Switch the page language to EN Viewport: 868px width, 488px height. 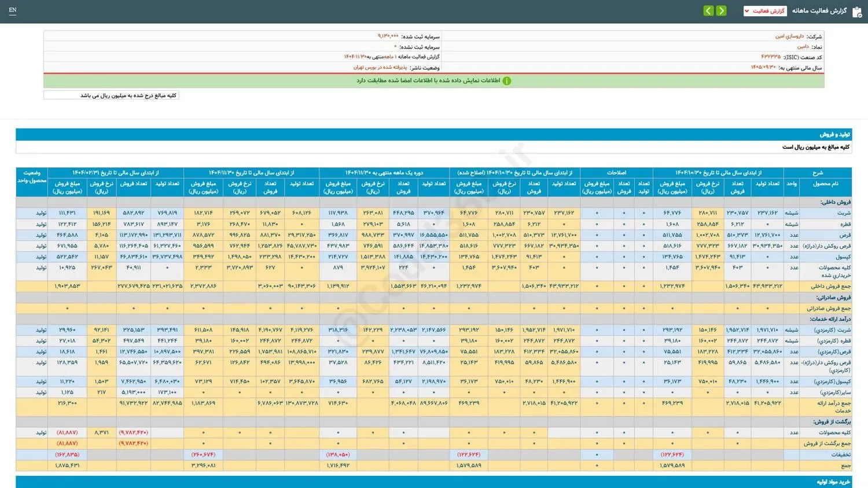click(x=13, y=10)
